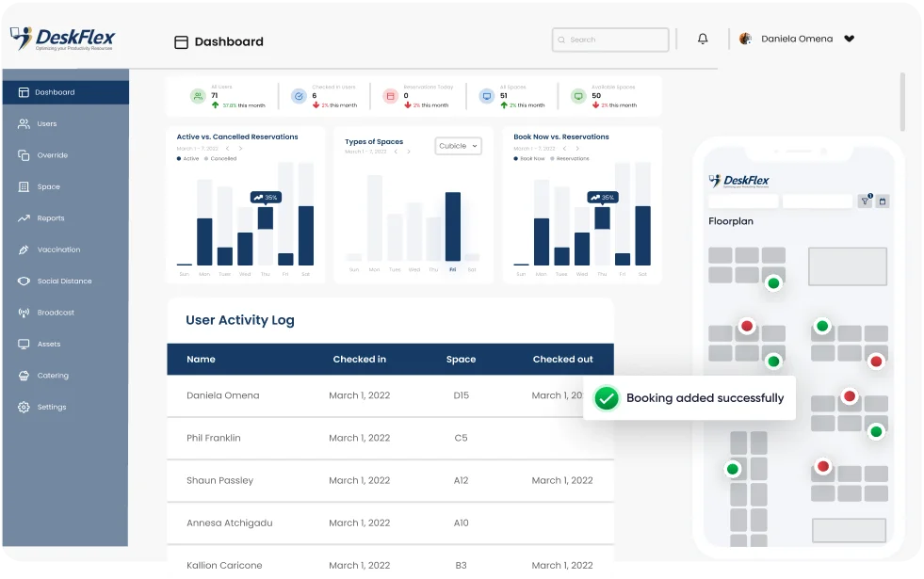Image resolution: width=924 pixels, height=579 pixels.
Task: Click the All Spaces monitor icon
Action: click(487, 96)
